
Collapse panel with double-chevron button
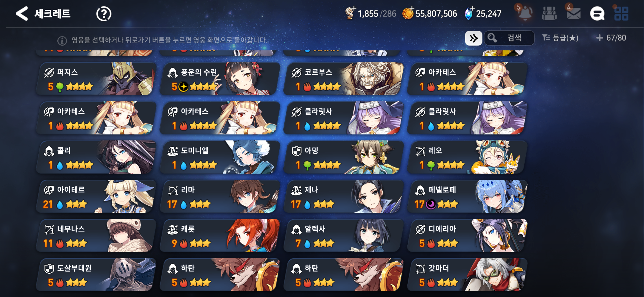tap(474, 38)
